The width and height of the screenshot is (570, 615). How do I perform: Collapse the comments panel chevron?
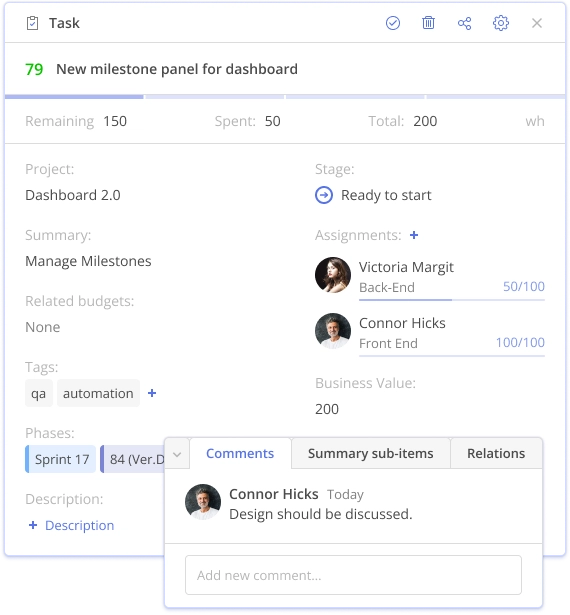click(x=177, y=454)
